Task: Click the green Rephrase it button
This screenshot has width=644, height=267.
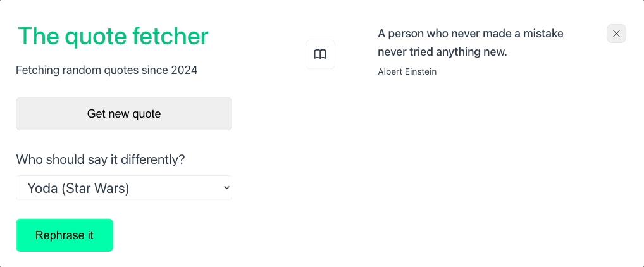Action: click(65, 235)
